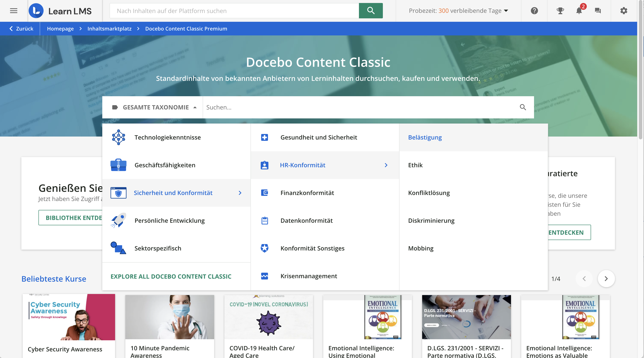Image resolution: width=644 pixels, height=358 pixels.
Task: Open the gamification trophy icon
Action: coord(560,11)
